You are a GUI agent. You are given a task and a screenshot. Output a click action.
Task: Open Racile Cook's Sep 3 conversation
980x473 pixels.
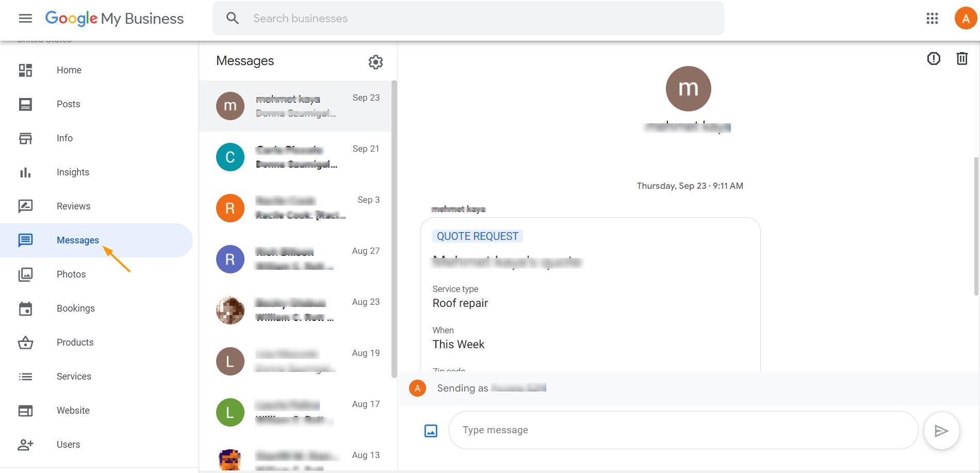297,208
